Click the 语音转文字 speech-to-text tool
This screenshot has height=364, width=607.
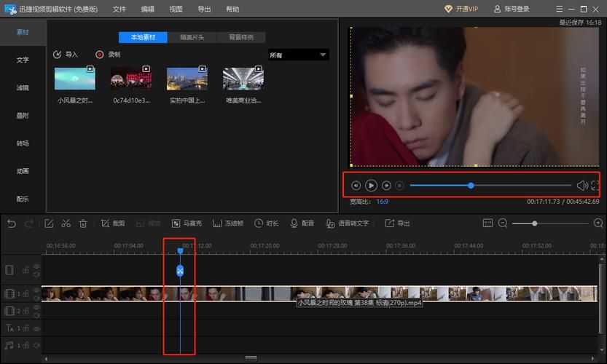[348, 223]
